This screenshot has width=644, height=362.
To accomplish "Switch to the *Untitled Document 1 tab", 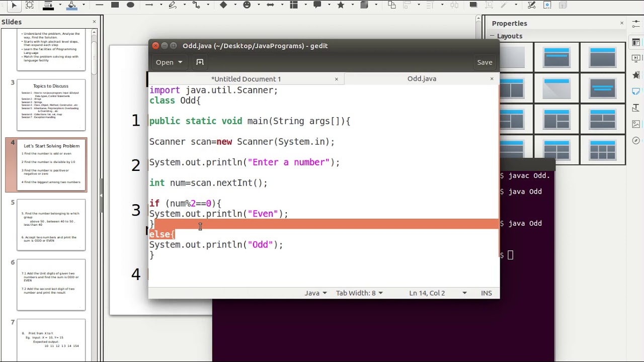I will (246, 79).
